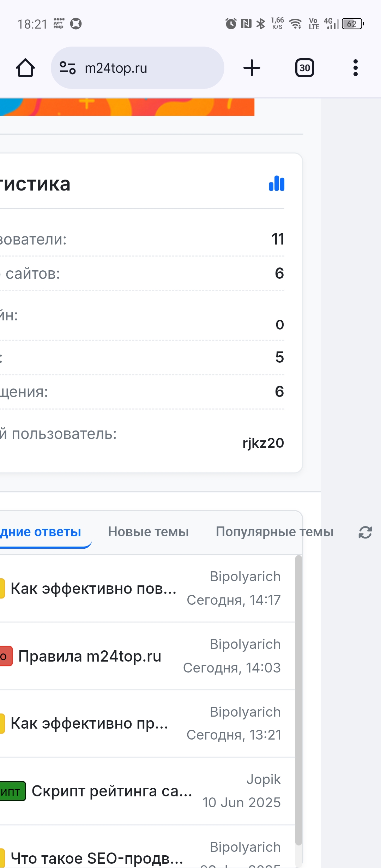Tap the browser home icon
The height and width of the screenshot is (868, 381).
(25, 68)
